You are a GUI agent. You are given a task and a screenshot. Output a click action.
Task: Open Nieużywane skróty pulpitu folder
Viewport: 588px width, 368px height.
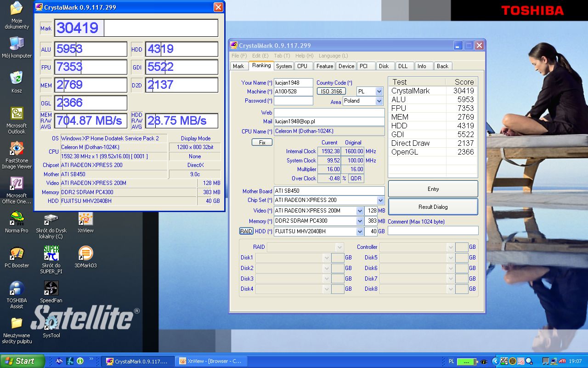click(x=17, y=330)
